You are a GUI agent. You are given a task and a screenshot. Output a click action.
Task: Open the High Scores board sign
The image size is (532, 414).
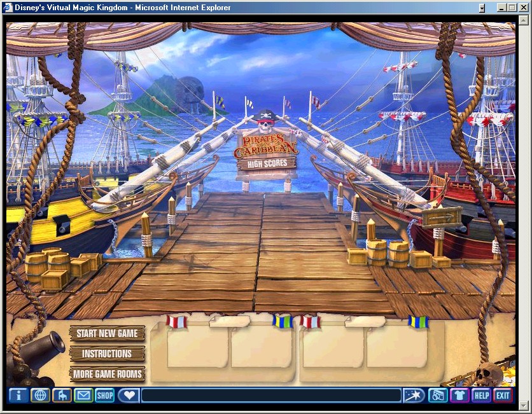pos(267,164)
